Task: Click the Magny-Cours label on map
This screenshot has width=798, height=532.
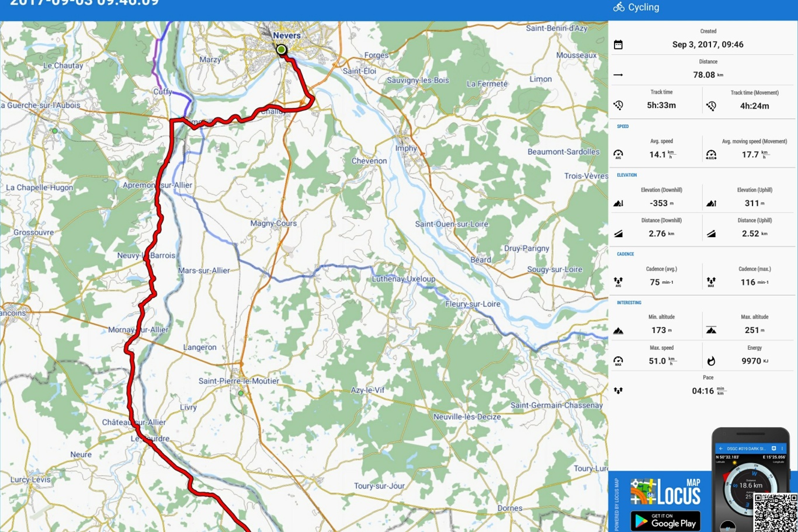Action: 273,224
